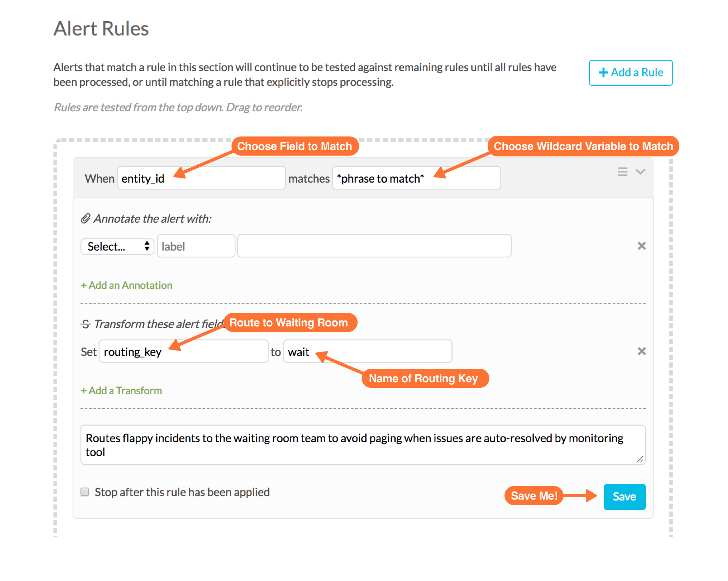Viewport: 728px width, 581px height.
Task: Click the rule description text area
Action: [x=363, y=445]
